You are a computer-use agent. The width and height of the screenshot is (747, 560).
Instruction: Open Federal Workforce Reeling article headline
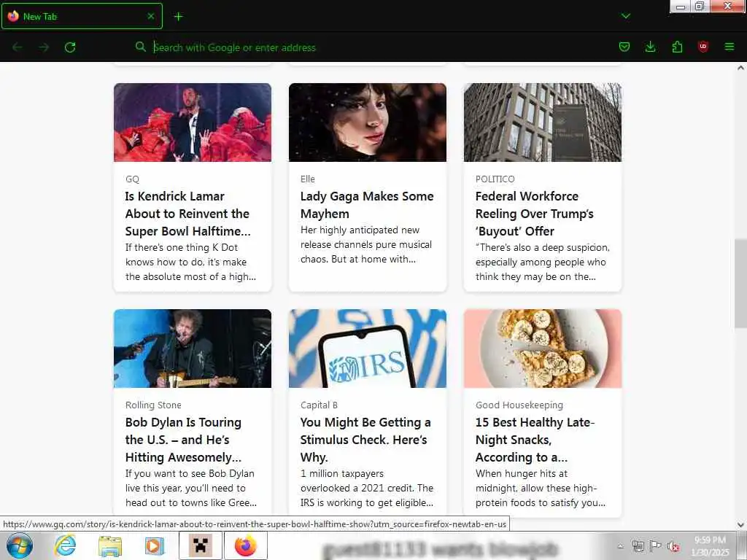click(x=535, y=214)
